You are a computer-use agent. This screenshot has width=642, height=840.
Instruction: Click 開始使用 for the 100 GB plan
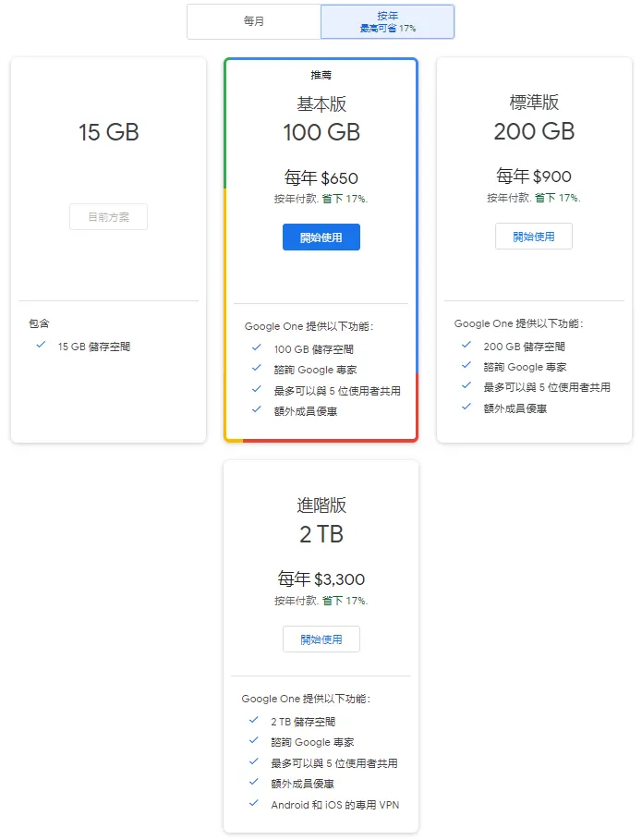(x=321, y=237)
